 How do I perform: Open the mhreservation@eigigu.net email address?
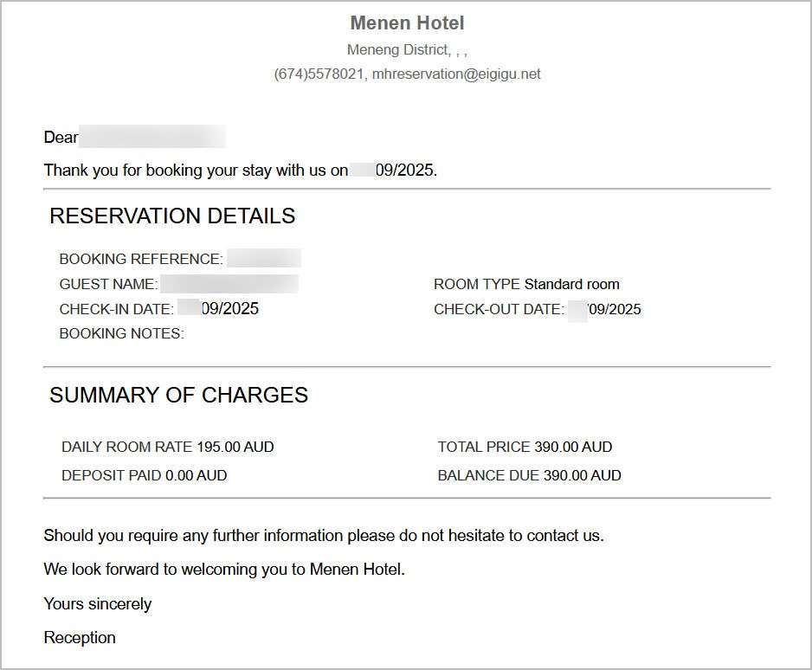point(456,74)
